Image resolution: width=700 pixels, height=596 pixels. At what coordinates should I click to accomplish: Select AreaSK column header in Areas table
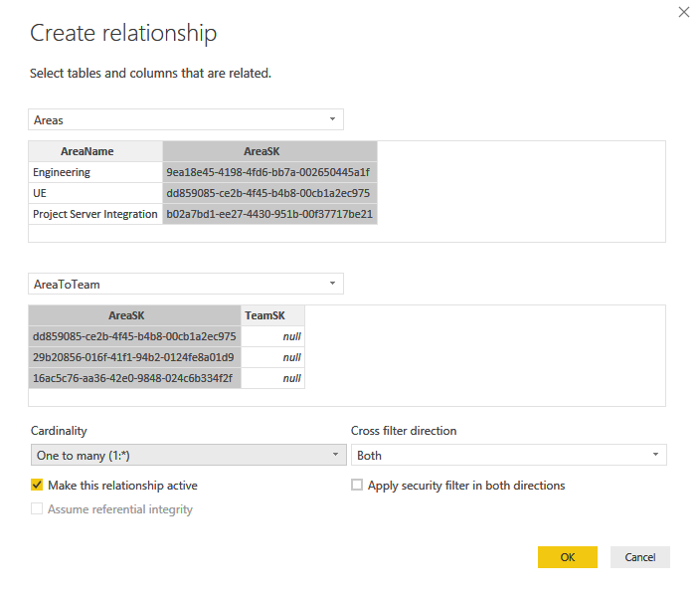270,151
